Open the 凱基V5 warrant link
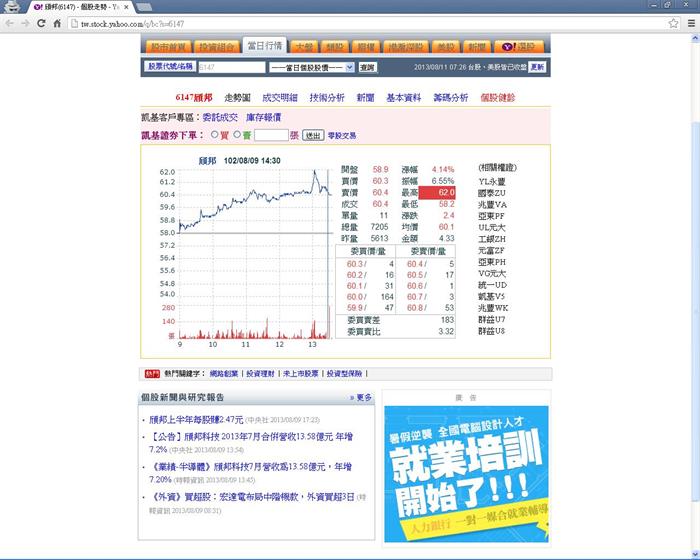This screenshot has height=560, width=700. [x=492, y=297]
